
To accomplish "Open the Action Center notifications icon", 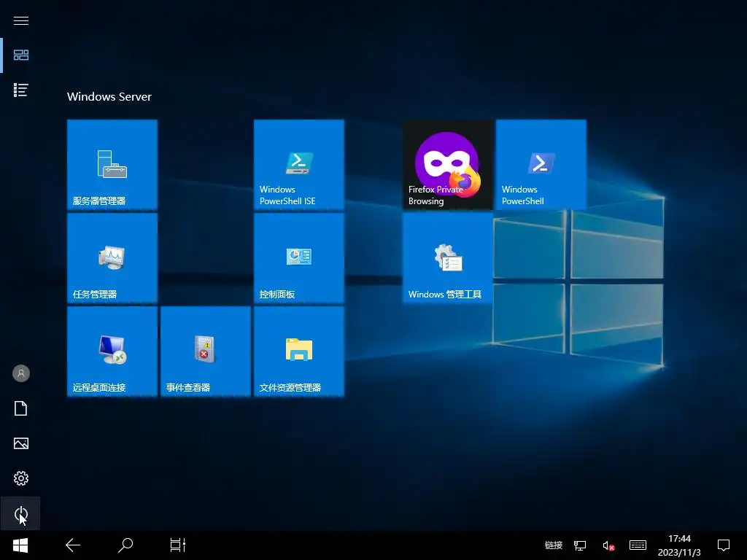I will [x=724, y=545].
